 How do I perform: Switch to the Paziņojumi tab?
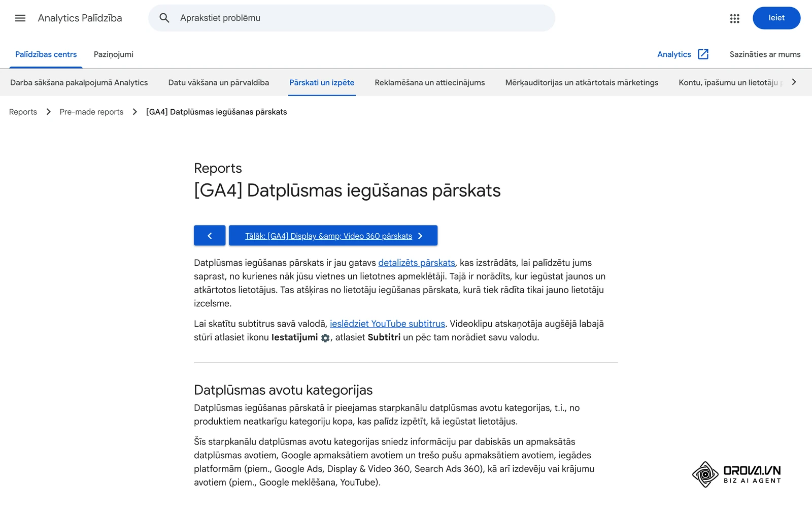pos(114,54)
